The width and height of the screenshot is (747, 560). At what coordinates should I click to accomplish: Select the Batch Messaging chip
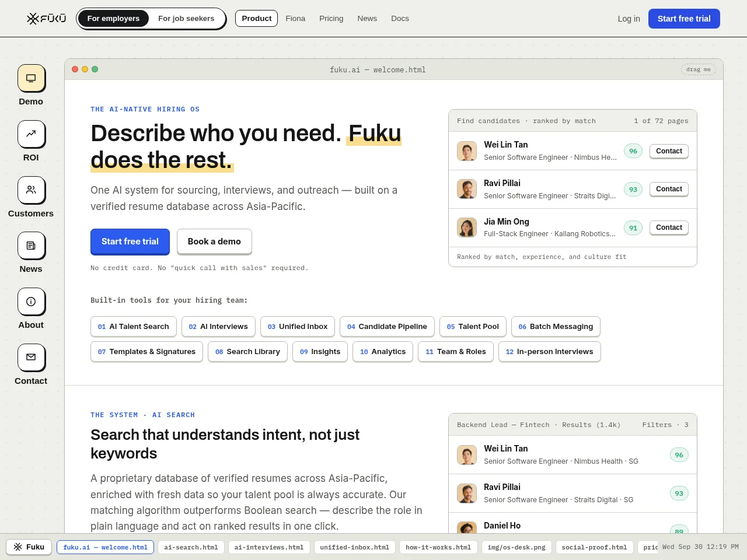point(556,327)
